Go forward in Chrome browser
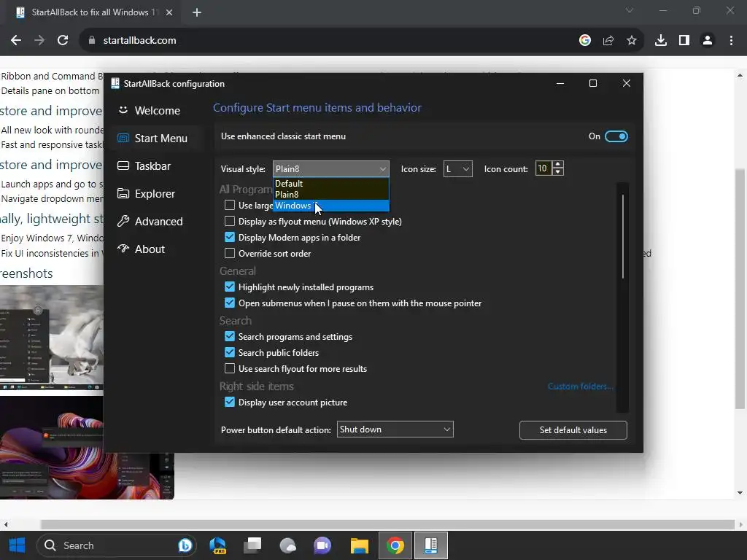 39,41
